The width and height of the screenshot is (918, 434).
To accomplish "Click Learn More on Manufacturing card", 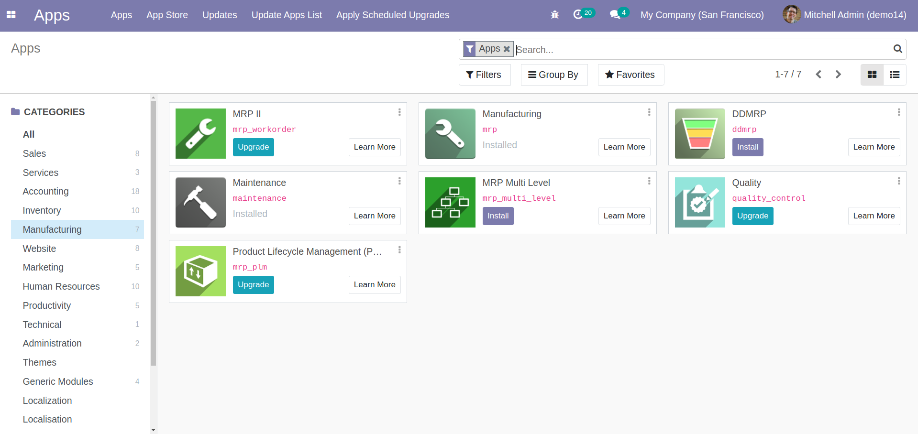I will point(624,147).
